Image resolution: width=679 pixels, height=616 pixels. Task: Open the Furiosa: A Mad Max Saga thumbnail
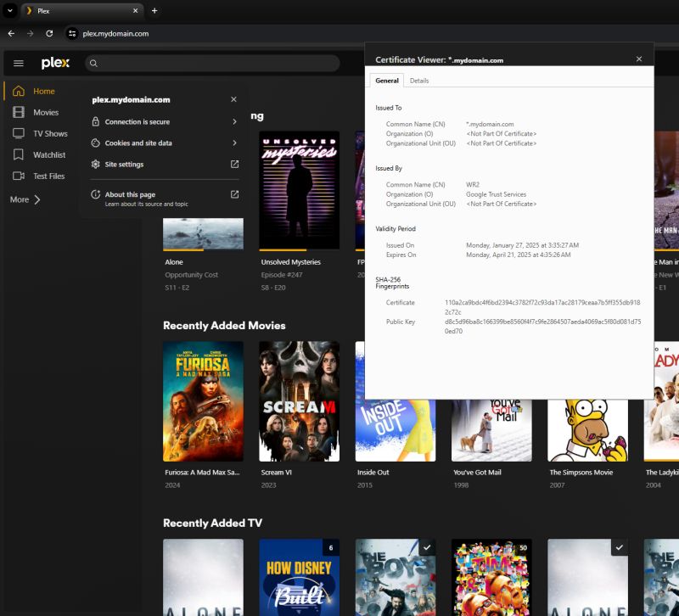(204, 400)
